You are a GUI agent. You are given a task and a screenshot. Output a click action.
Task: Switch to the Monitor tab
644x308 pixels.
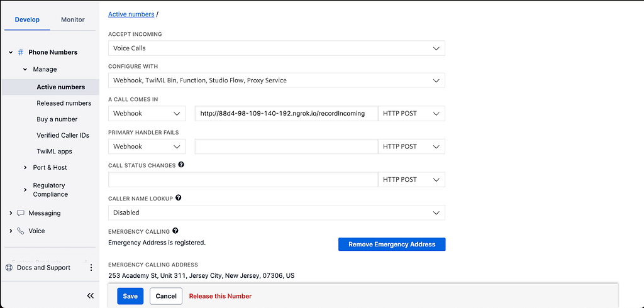[x=73, y=19]
